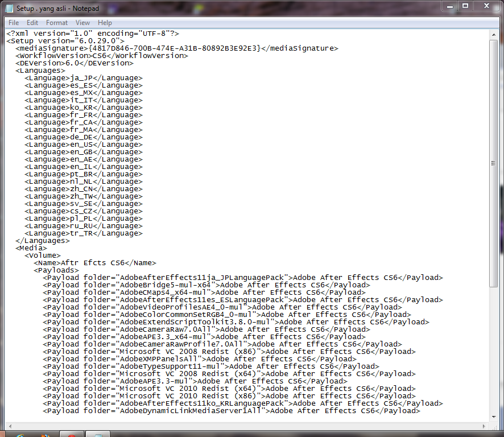
Task: Click the <Media> tag line
Action: [x=31, y=248]
